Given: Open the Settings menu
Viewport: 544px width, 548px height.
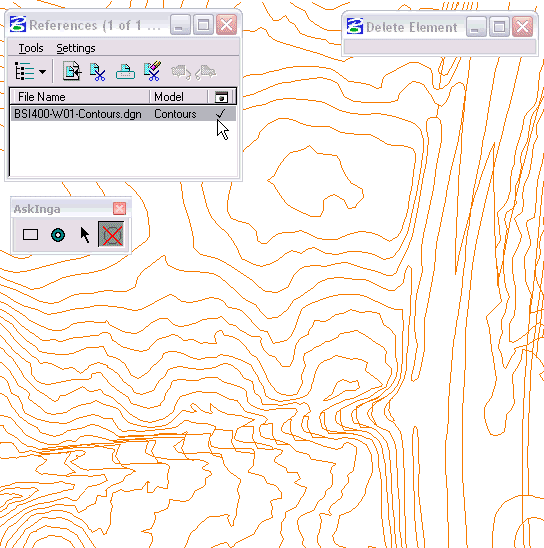Looking at the screenshot, I should (76, 48).
